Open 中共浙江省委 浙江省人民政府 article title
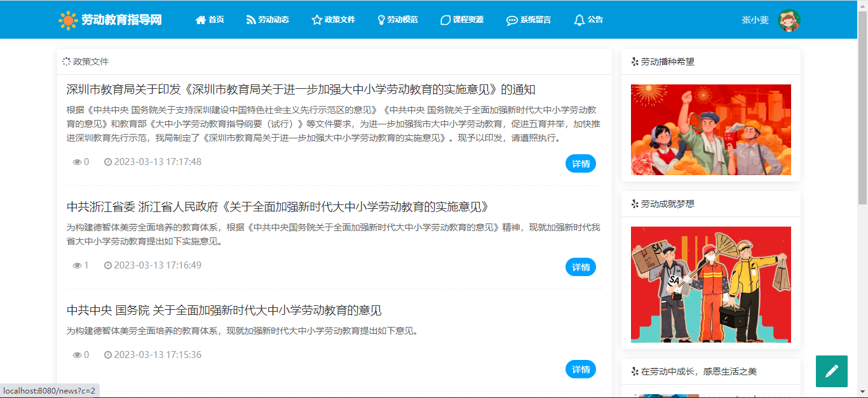Image resolution: width=868 pixels, height=398 pixels. coord(278,207)
